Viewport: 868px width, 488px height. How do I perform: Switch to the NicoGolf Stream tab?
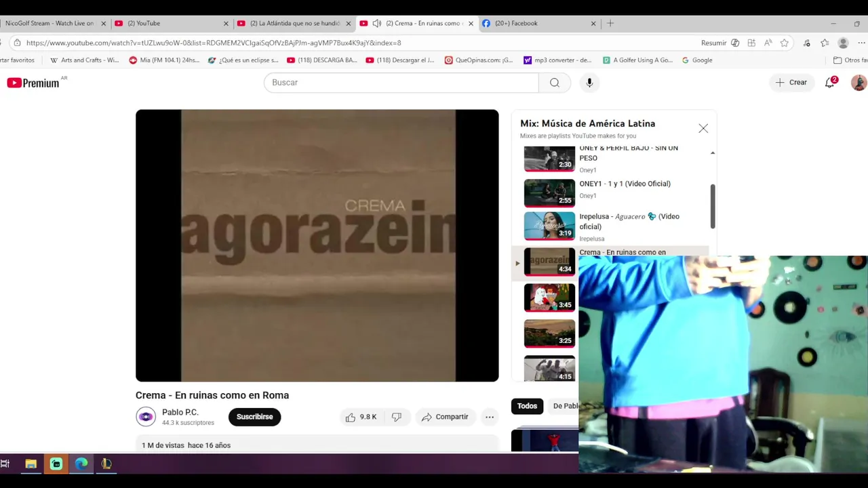click(54, 23)
